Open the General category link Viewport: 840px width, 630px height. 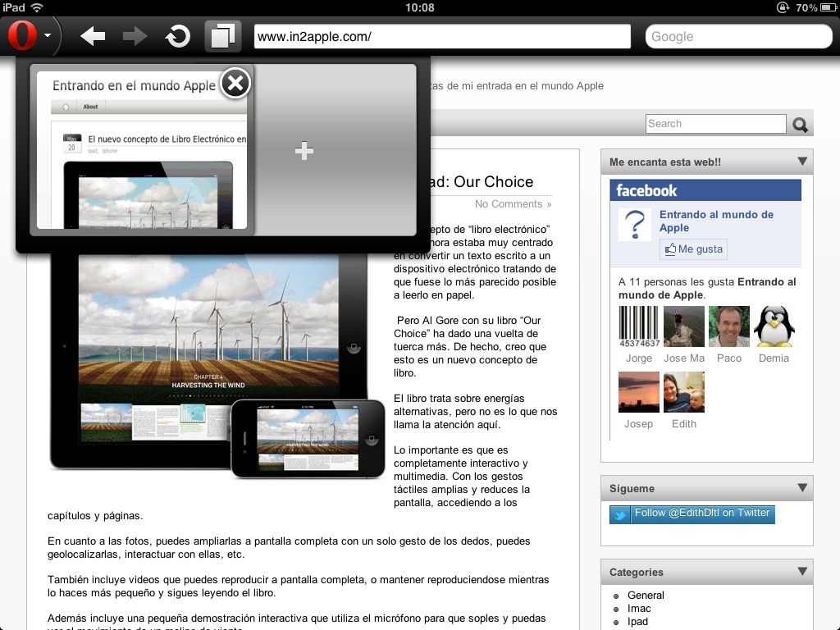(x=646, y=596)
